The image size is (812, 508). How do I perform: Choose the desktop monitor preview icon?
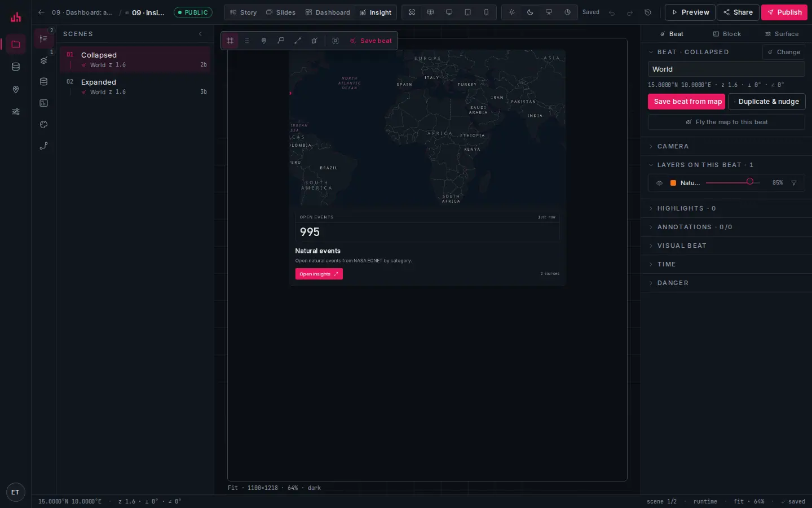tap(449, 12)
